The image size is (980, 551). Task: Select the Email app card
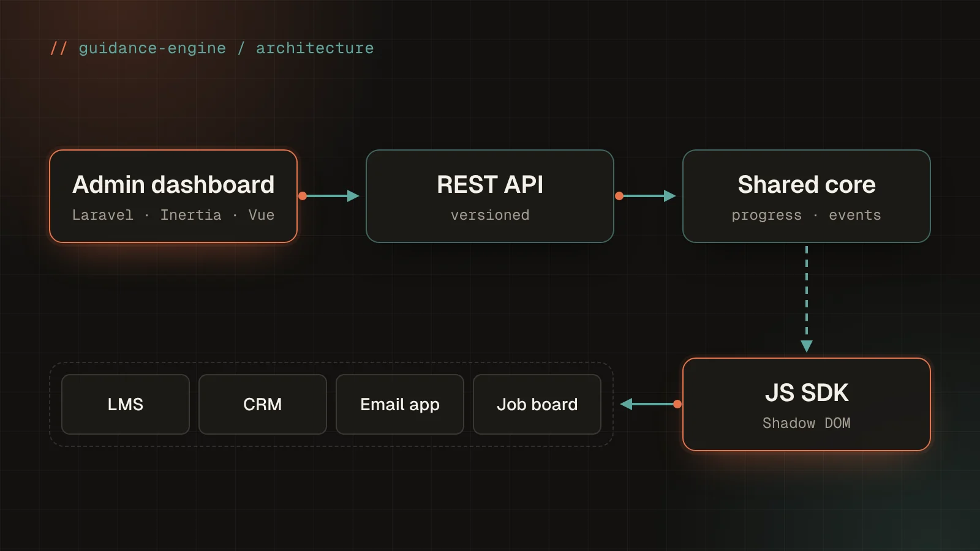click(x=400, y=404)
